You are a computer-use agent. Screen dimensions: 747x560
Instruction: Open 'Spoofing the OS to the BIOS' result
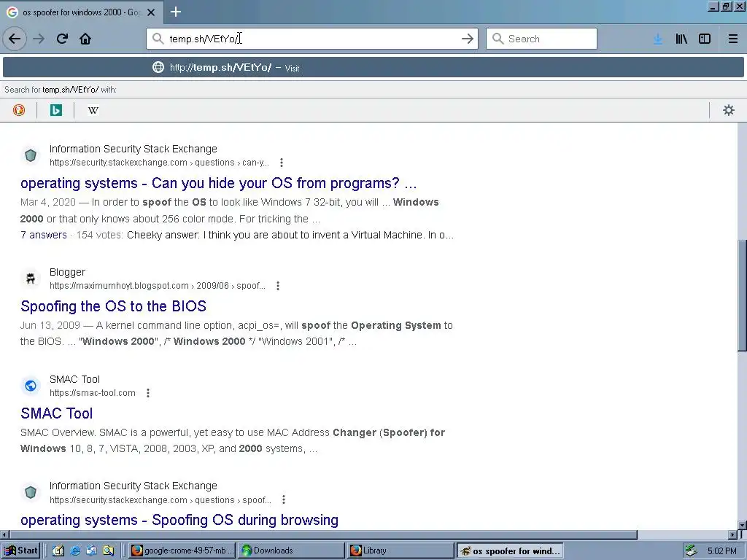click(113, 306)
